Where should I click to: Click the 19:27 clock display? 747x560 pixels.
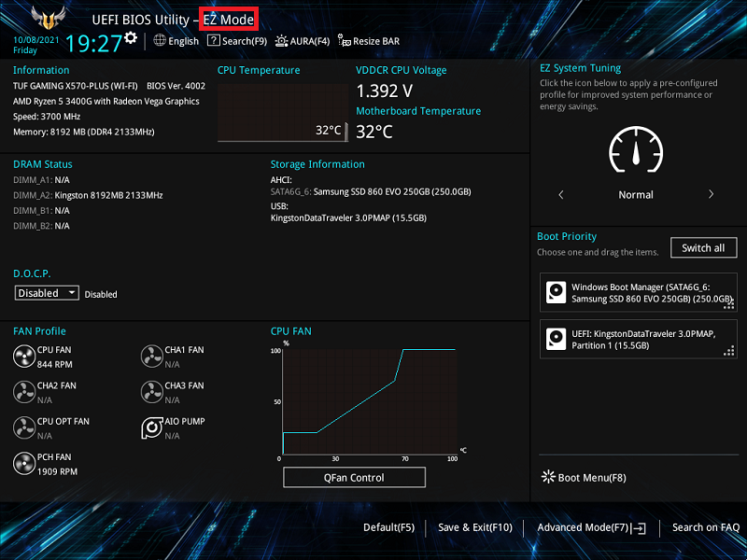(x=93, y=43)
